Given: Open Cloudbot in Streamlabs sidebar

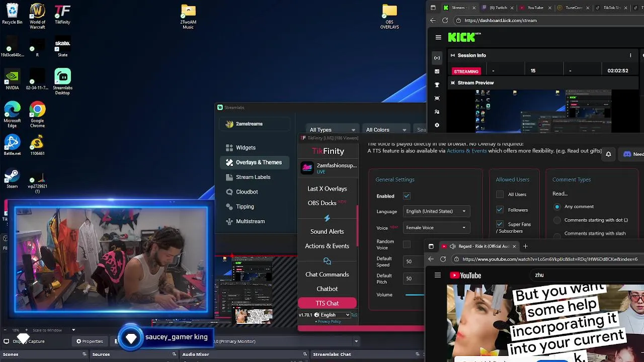Looking at the screenshot, I should pos(247,192).
